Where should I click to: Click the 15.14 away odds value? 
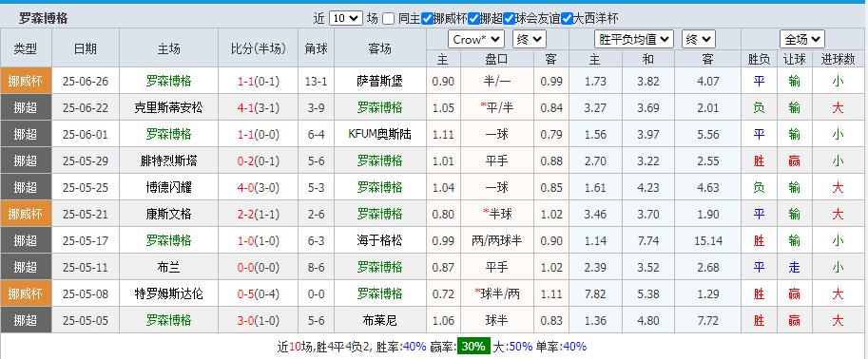pyautogui.click(x=707, y=240)
